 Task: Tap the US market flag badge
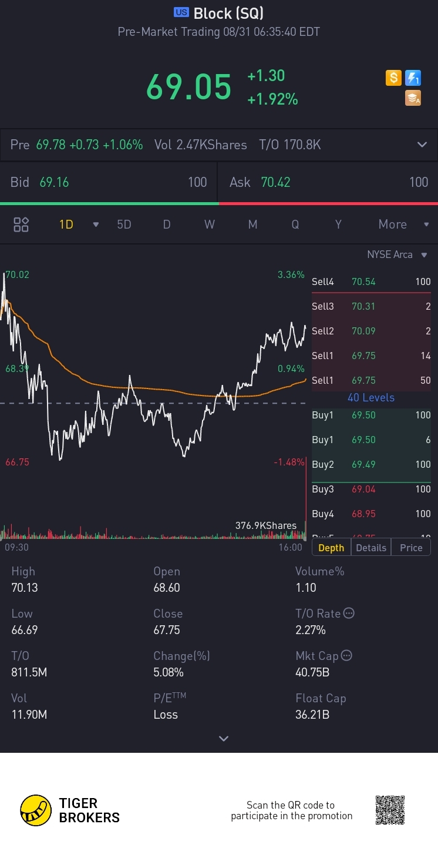coord(181,12)
